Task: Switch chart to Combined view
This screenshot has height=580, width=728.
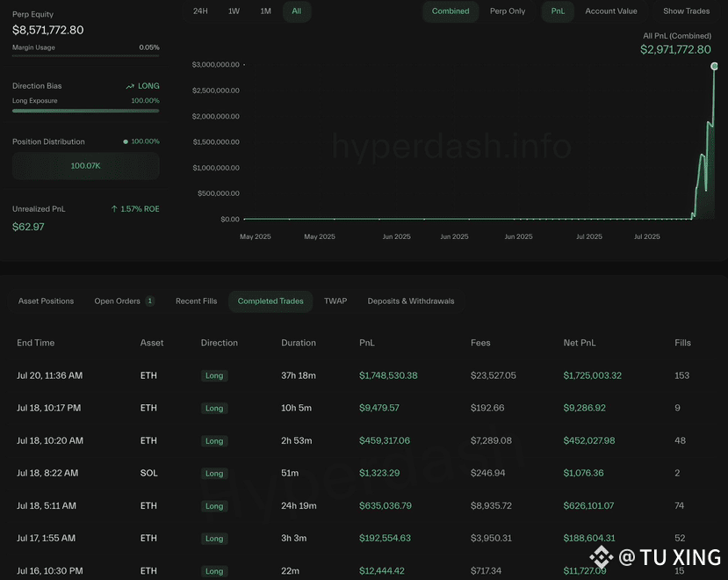Action: 450,11
